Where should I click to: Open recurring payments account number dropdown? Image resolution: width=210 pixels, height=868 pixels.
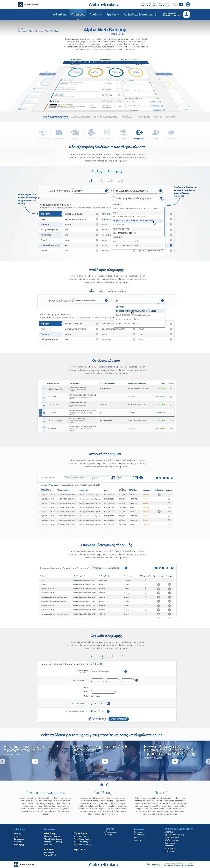point(109,568)
